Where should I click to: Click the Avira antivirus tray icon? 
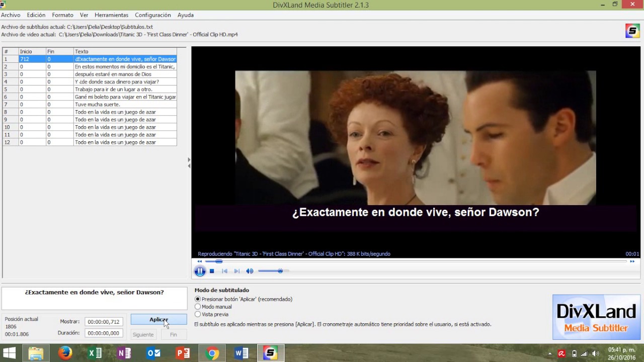[x=561, y=354]
